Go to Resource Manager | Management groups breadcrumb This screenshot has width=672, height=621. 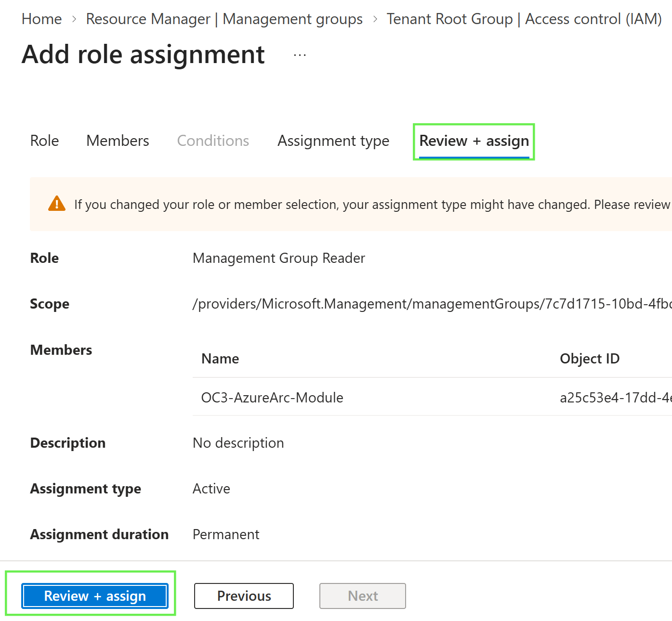pyautogui.click(x=224, y=19)
